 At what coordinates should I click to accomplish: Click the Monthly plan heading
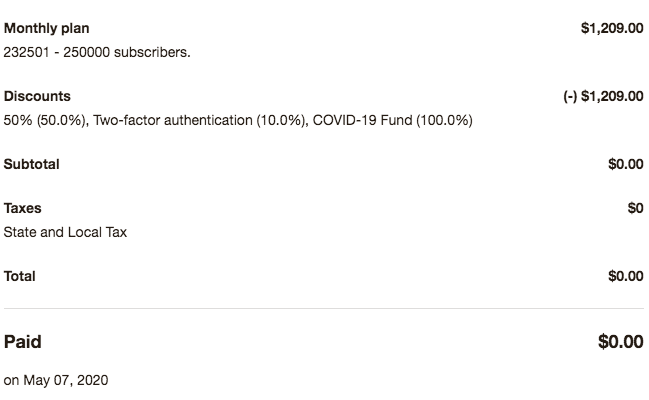[x=46, y=28]
